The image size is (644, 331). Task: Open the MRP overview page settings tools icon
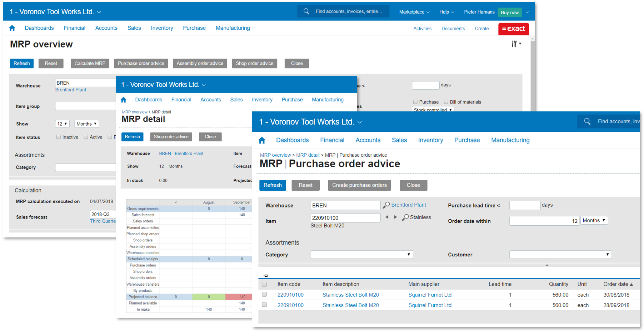(516, 44)
